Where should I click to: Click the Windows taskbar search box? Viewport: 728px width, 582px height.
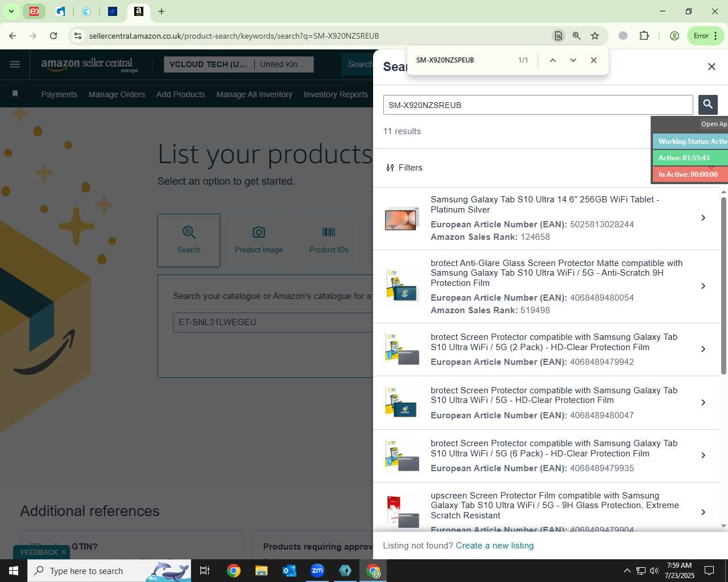tap(109, 571)
